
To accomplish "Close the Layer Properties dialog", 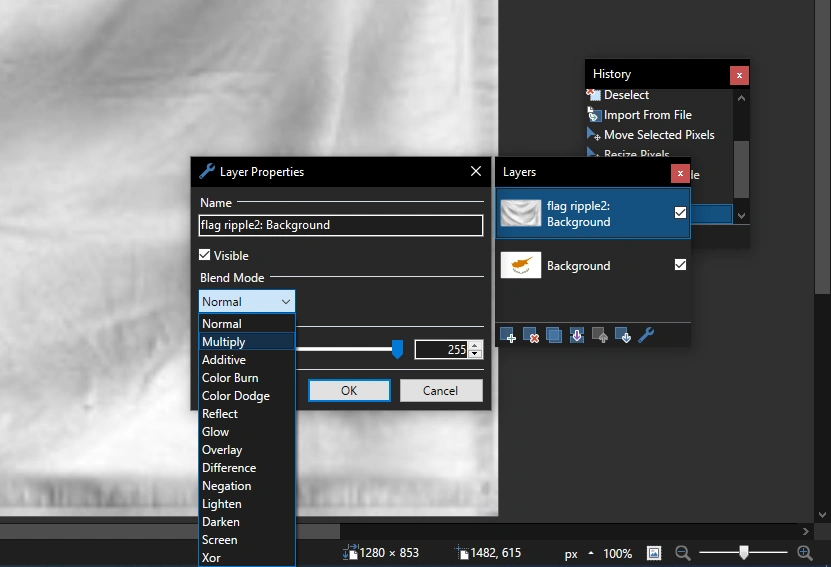I will (x=476, y=171).
